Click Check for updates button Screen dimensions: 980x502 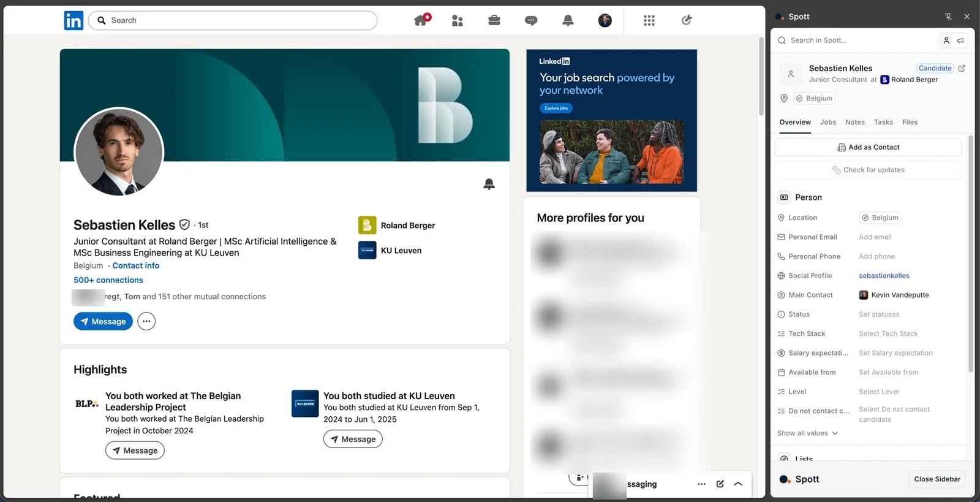tap(868, 170)
